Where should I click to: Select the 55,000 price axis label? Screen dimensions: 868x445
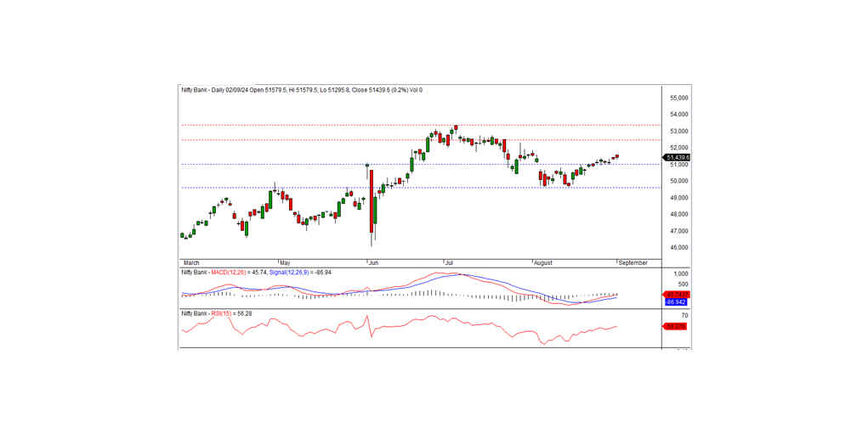click(x=678, y=98)
